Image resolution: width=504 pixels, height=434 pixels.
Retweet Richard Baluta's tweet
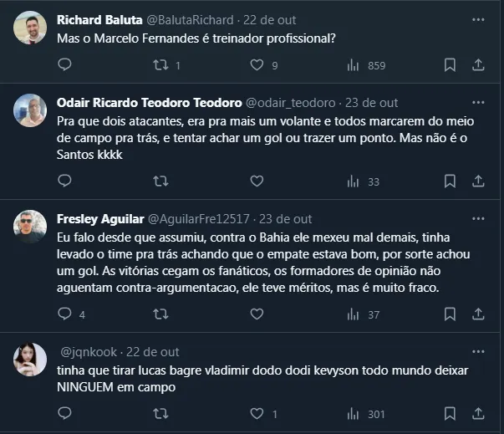pos(161,64)
